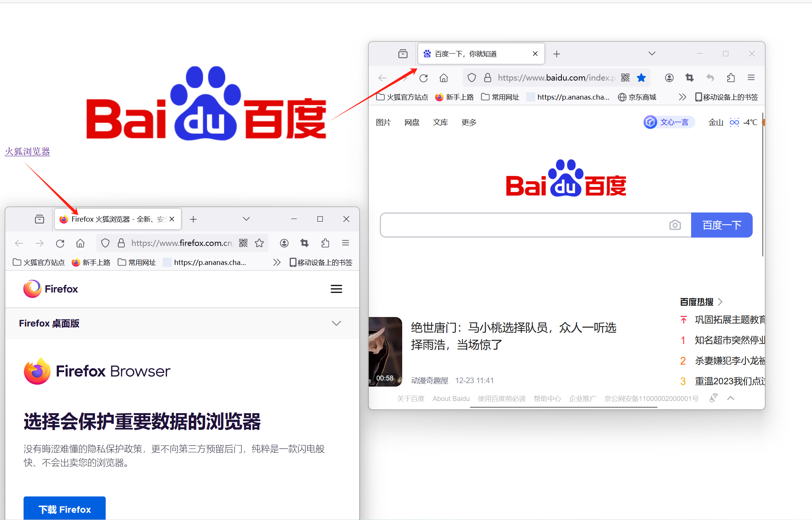
Task: Toggle bookmark star for firefox.com.cn page
Action: click(x=259, y=243)
